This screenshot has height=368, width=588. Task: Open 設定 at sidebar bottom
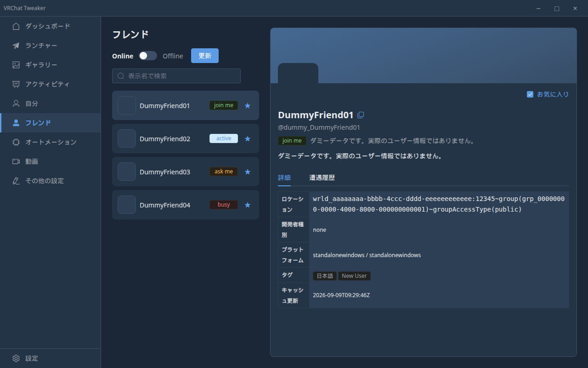pos(51,358)
